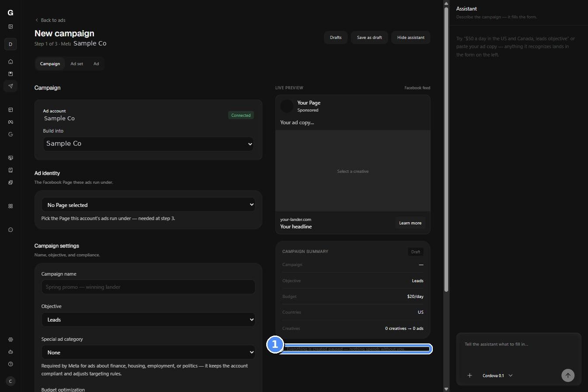Open the help question mark icon
Image resolution: width=588 pixels, height=392 pixels.
pyautogui.click(x=10, y=364)
